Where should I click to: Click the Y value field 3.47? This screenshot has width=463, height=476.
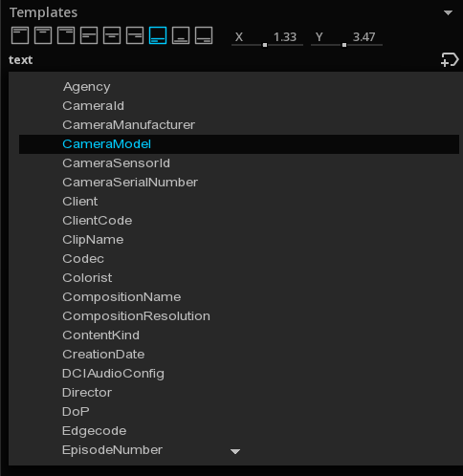(x=364, y=37)
